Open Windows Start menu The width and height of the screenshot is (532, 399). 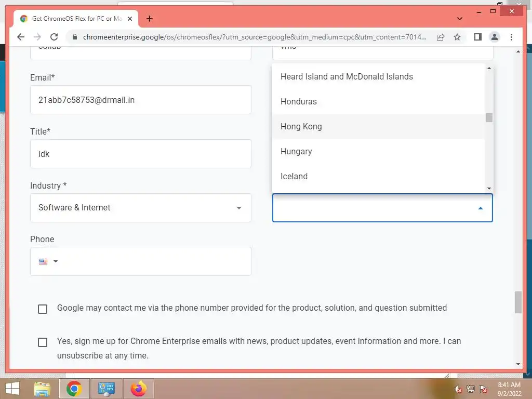click(x=12, y=389)
